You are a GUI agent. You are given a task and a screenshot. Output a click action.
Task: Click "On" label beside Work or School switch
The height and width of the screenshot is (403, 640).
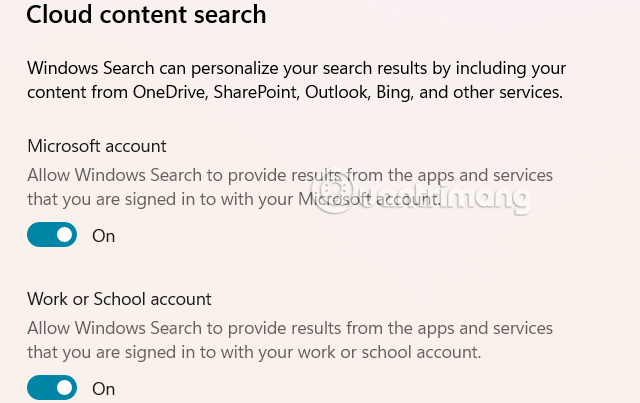tap(104, 388)
